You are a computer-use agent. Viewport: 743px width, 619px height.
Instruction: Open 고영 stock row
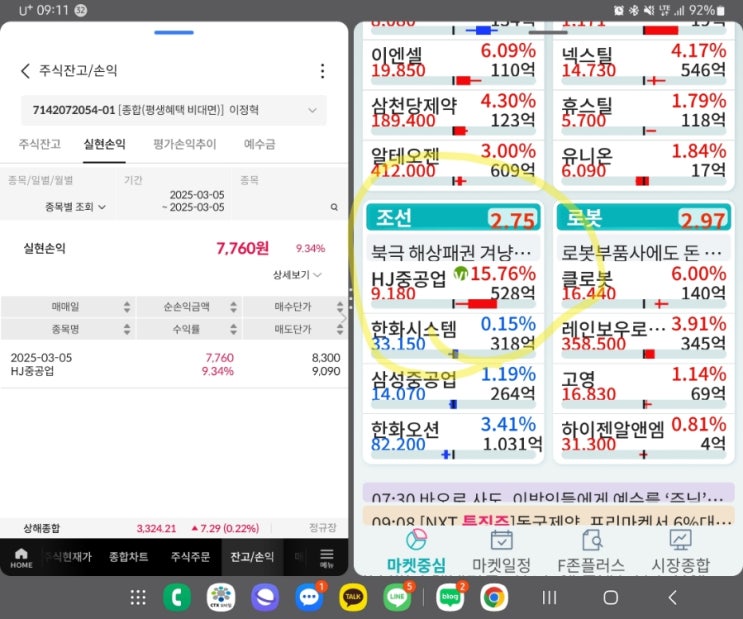pyautogui.click(x=643, y=387)
